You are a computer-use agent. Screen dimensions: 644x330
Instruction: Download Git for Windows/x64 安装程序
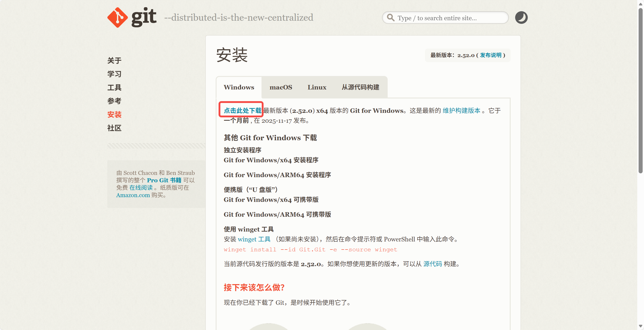[x=271, y=160]
